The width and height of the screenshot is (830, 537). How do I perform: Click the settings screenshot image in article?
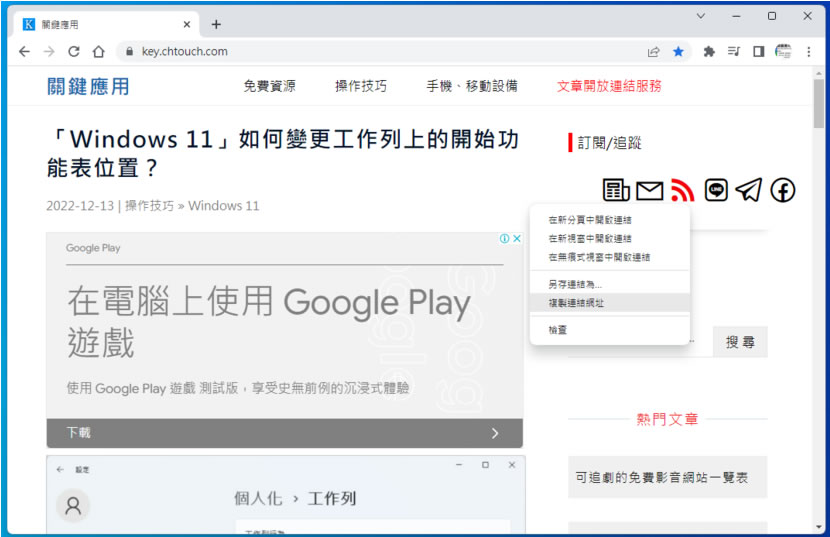click(x=286, y=495)
